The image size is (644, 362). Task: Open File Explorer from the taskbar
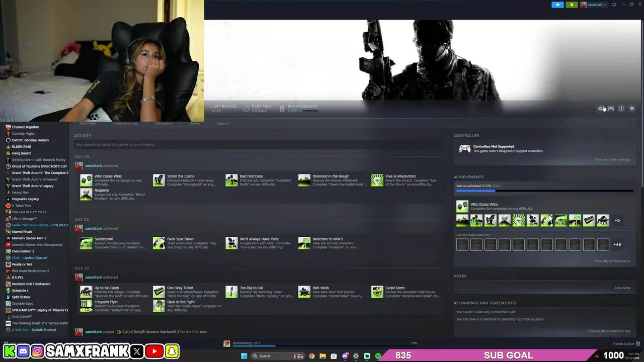323,356
